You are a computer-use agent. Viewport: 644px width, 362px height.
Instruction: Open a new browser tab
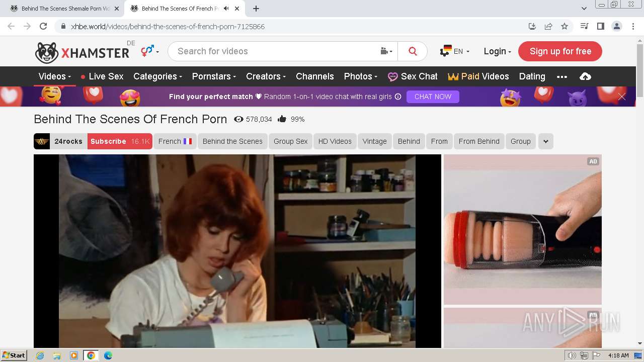tap(256, 9)
